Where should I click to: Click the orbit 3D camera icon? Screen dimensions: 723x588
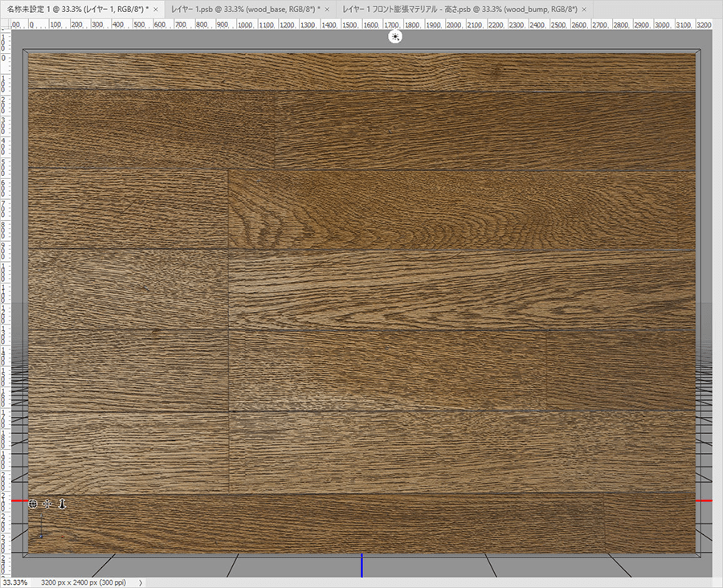33,504
